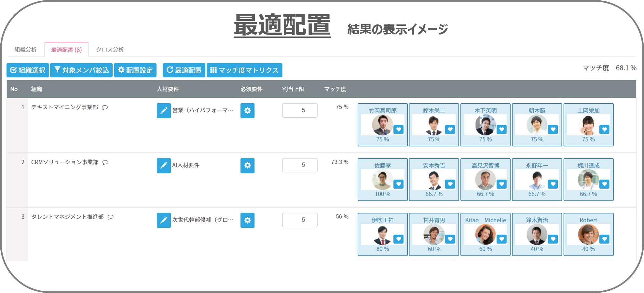Viewport: 644px width, 293px height.
Task: Open マッチ度マトリクス grid view
Action: pos(244,70)
